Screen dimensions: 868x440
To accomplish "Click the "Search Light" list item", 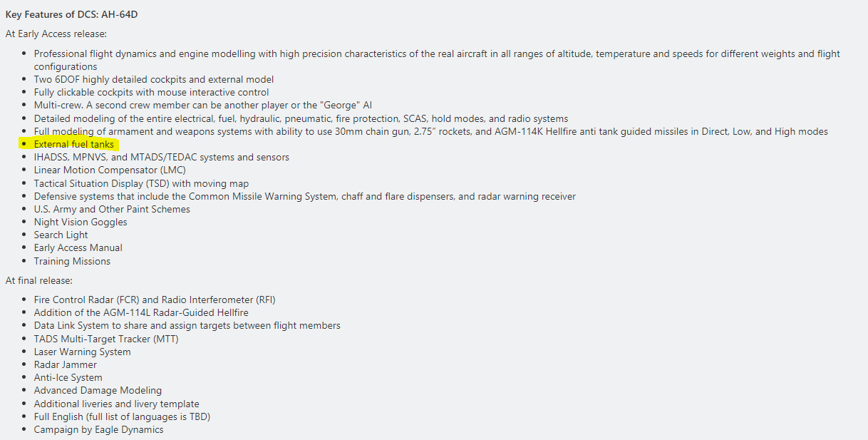I will (61, 235).
